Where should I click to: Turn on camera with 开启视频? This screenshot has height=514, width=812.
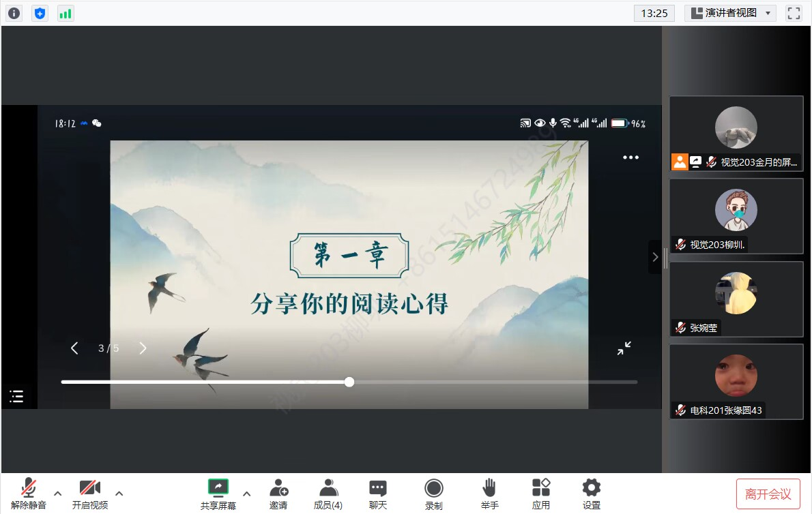90,494
